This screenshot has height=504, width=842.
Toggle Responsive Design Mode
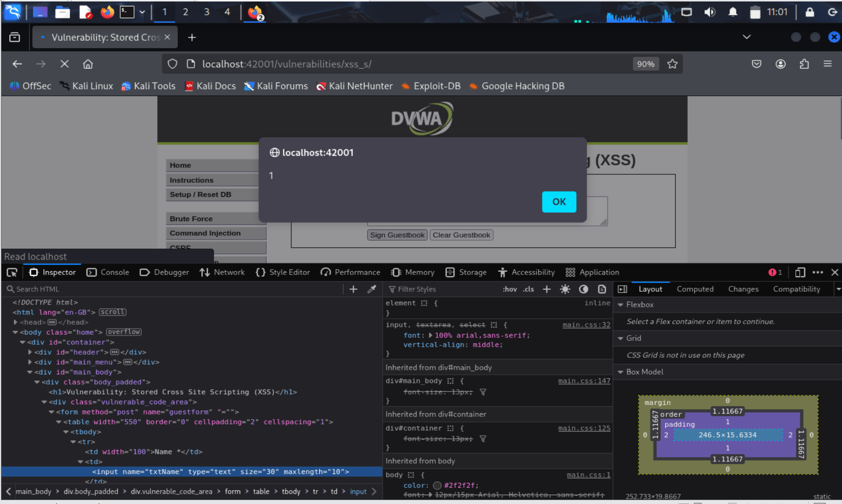(800, 272)
